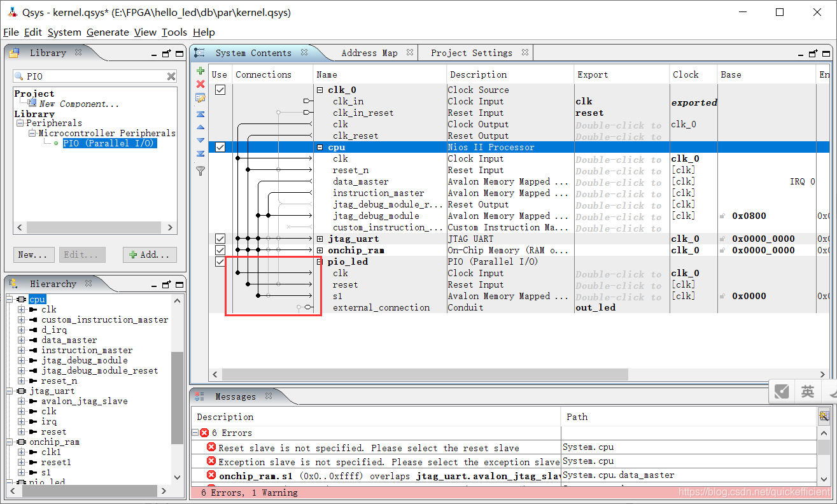Click the library search field containing PIO
This screenshot has width=837, height=504.
coord(94,76)
